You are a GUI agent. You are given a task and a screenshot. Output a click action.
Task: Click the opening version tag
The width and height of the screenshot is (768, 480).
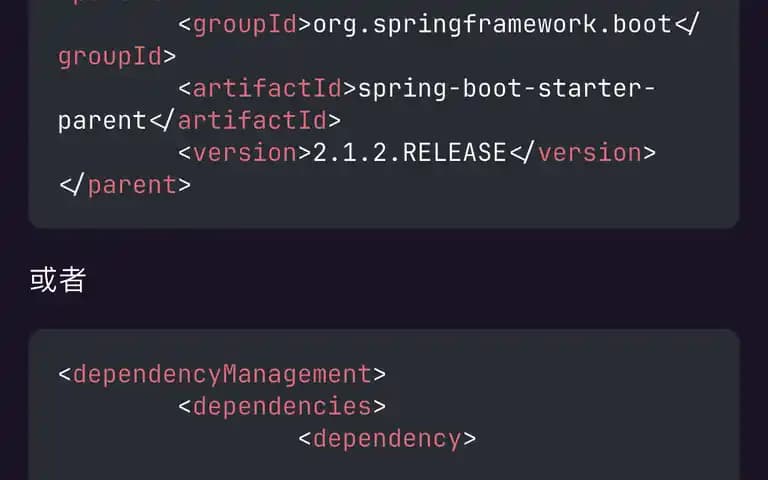pyautogui.click(x=245, y=153)
